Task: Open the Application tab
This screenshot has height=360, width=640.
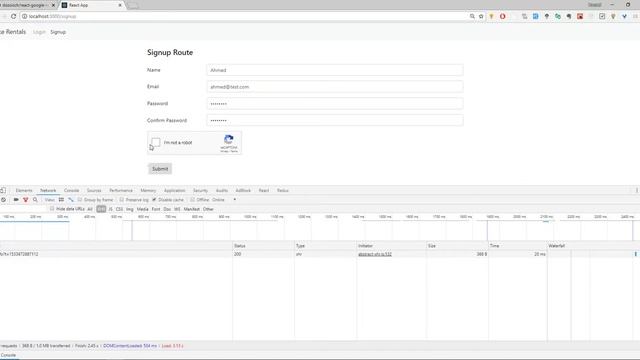Action: (174, 190)
